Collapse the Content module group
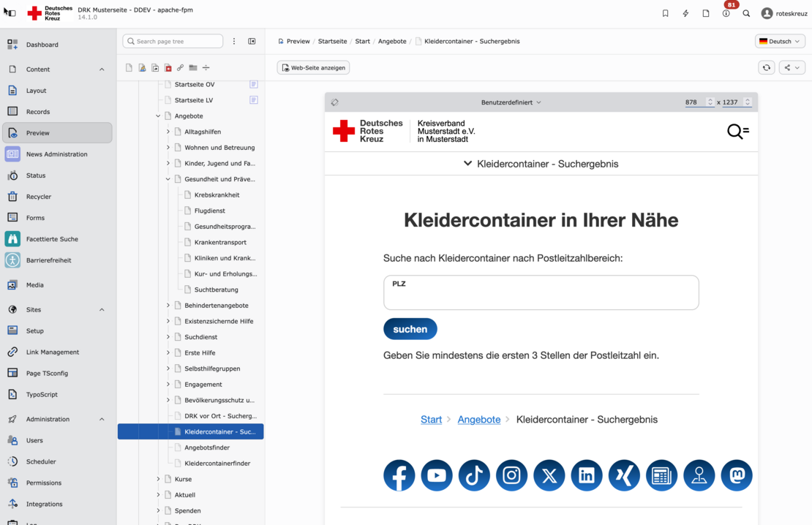 102,69
